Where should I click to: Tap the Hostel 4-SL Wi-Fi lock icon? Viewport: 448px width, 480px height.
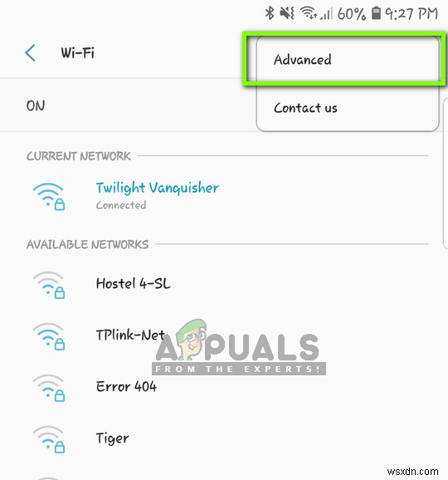(x=60, y=292)
